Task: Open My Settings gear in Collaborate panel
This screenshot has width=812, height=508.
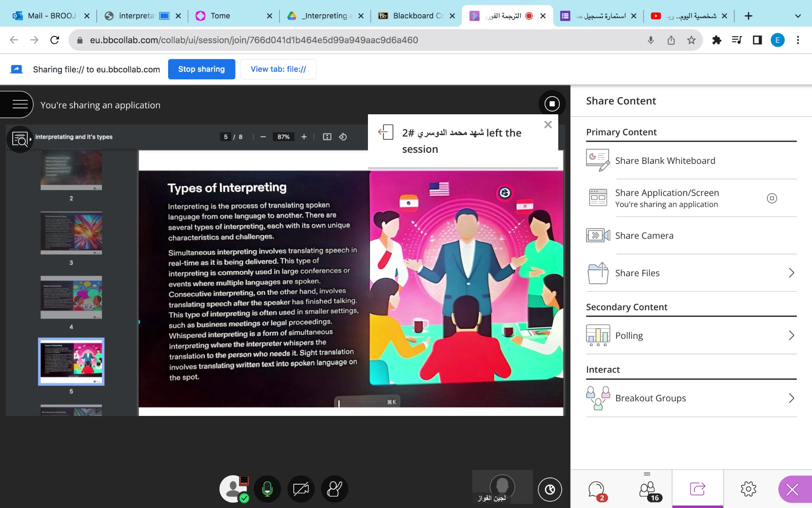Action: 748,489
